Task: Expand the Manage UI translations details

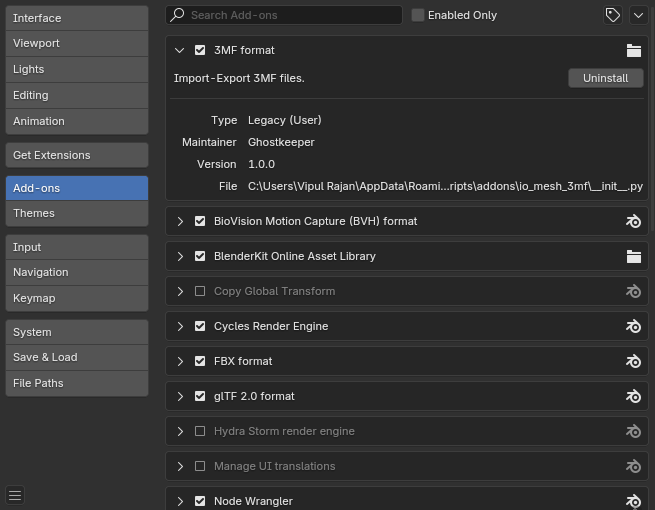Action: point(180,466)
